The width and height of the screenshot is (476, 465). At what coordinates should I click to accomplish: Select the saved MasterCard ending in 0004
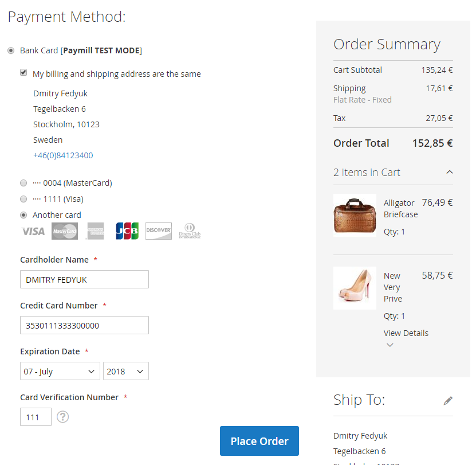(x=23, y=183)
